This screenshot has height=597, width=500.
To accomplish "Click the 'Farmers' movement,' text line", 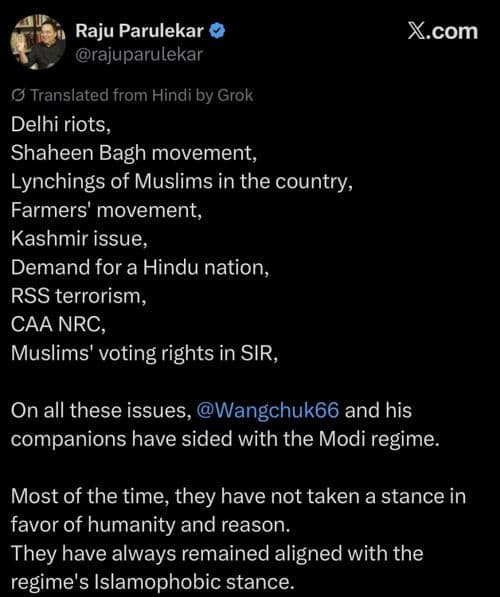I will [x=106, y=210].
